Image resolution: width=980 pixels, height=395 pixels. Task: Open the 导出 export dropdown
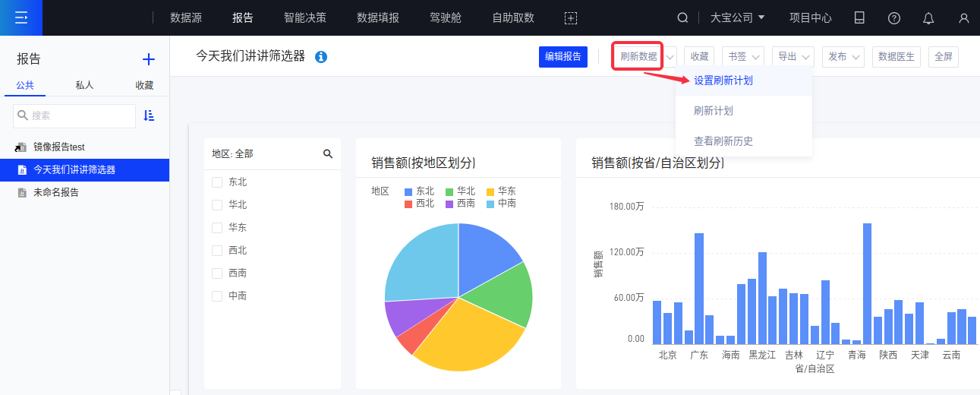[793, 57]
